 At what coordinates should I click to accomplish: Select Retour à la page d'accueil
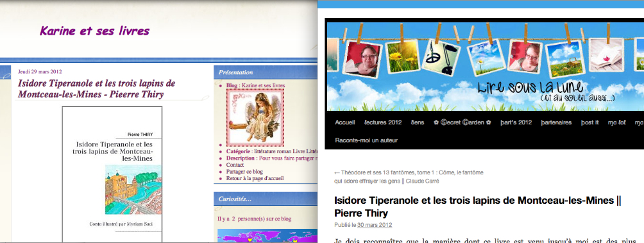coord(255,178)
